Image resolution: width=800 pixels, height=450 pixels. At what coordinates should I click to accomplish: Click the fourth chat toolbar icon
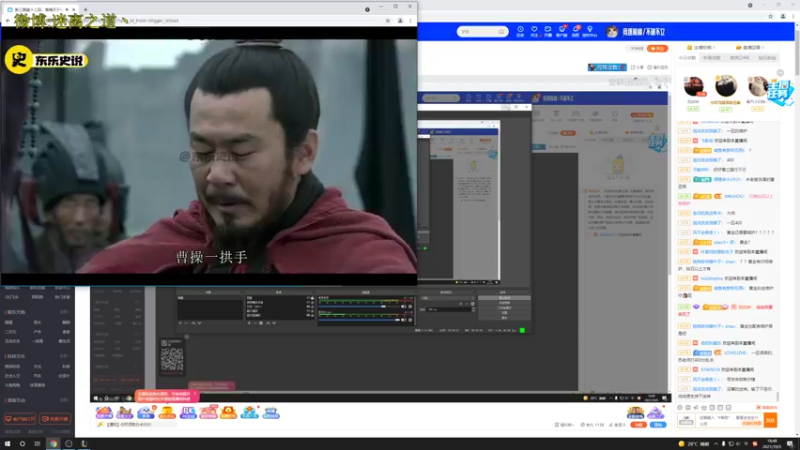click(x=704, y=408)
